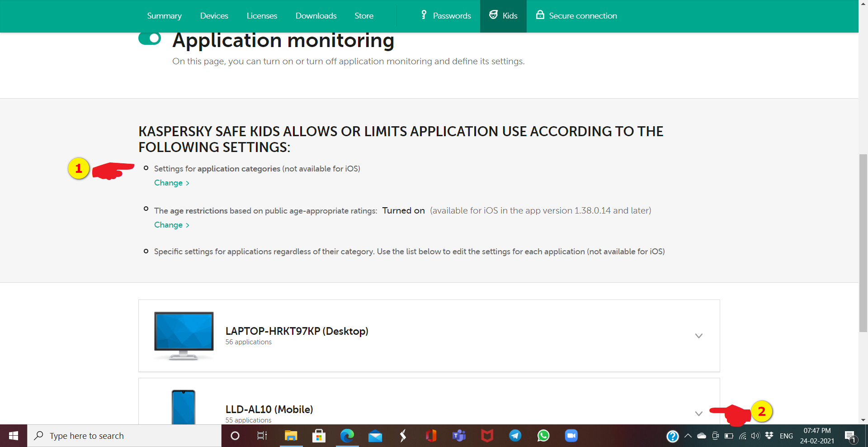Open Task View on the taskbar
The image size is (868, 447).
tap(262, 436)
